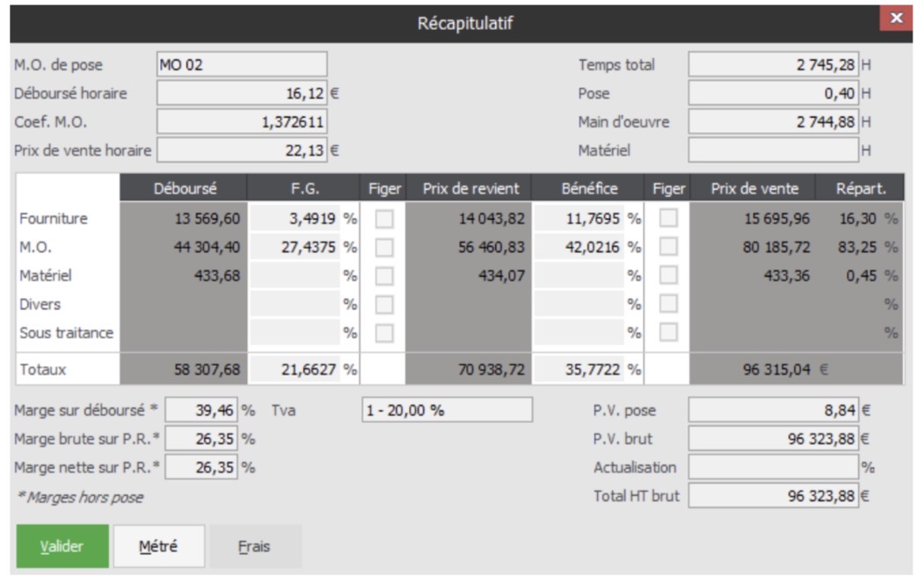The image size is (924, 584).
Task: Tick Bénéfice Figer checkbox for Divers
Action: pyautogui.click(x=668, y=303)
